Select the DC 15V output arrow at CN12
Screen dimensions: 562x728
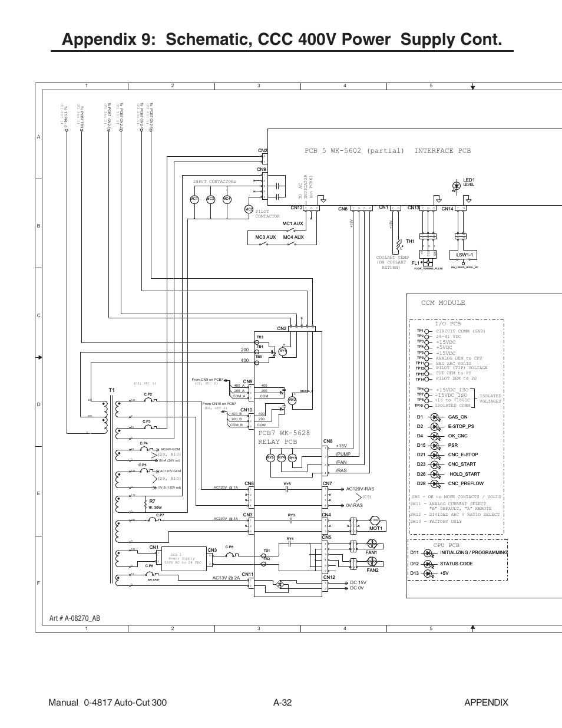coord(346,583)
